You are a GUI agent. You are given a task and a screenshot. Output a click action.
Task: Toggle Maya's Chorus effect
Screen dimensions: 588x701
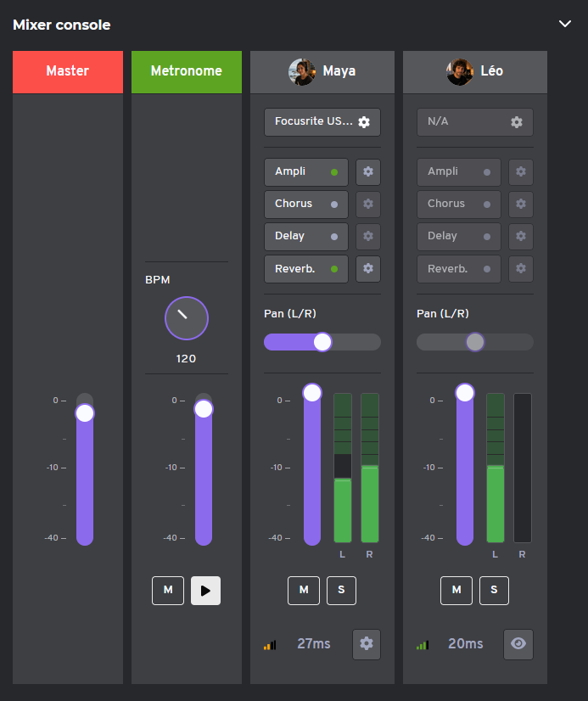[x=306, y=204]
